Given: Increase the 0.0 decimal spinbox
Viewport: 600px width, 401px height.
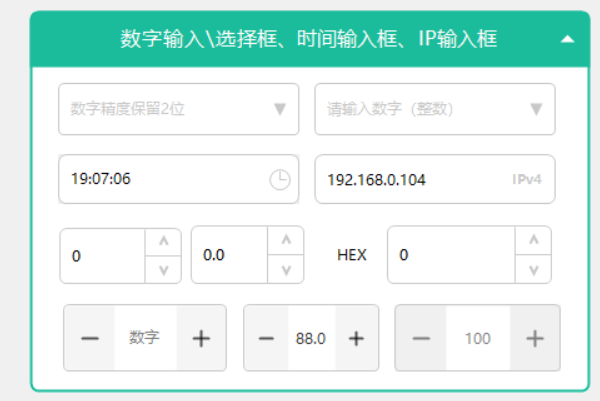Looking at the screenshot, I should pyautogui.click(x=286, y=240).
